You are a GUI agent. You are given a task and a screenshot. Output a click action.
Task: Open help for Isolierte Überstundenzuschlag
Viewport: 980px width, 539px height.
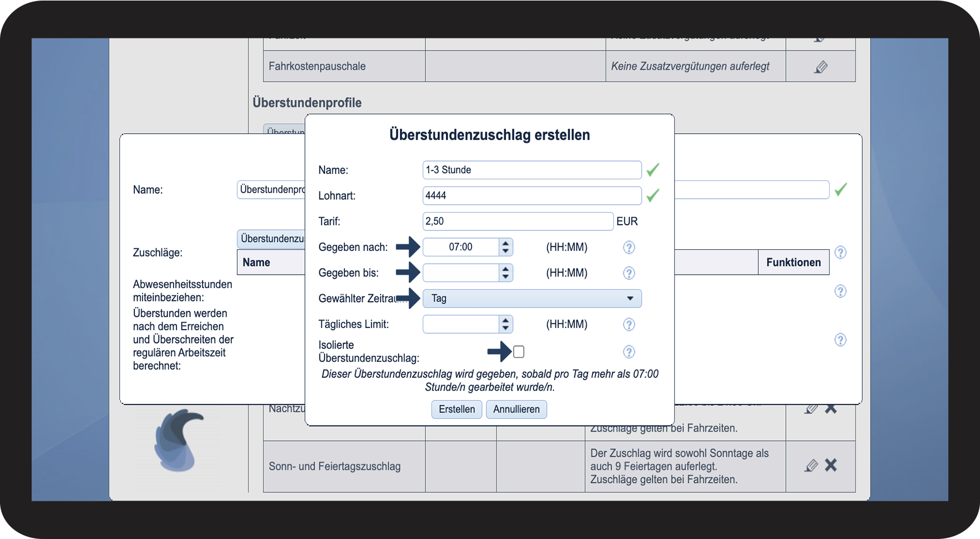(628, 352)
